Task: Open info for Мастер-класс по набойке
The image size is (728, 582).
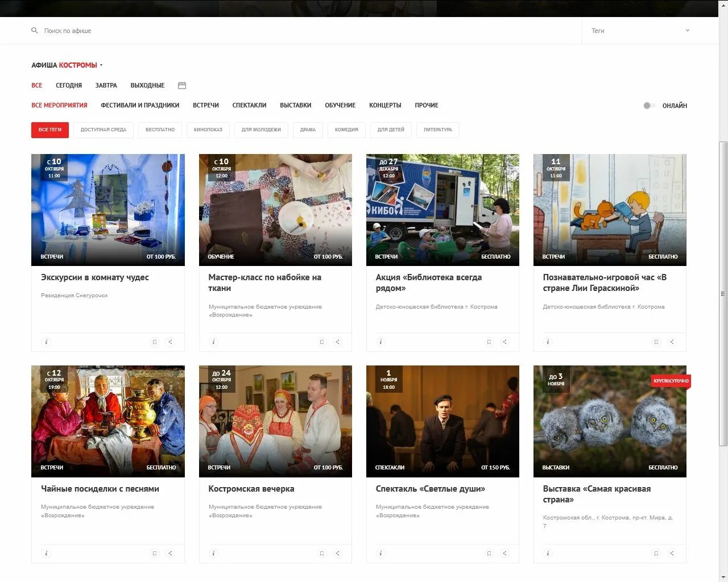Action: point(214,342)
